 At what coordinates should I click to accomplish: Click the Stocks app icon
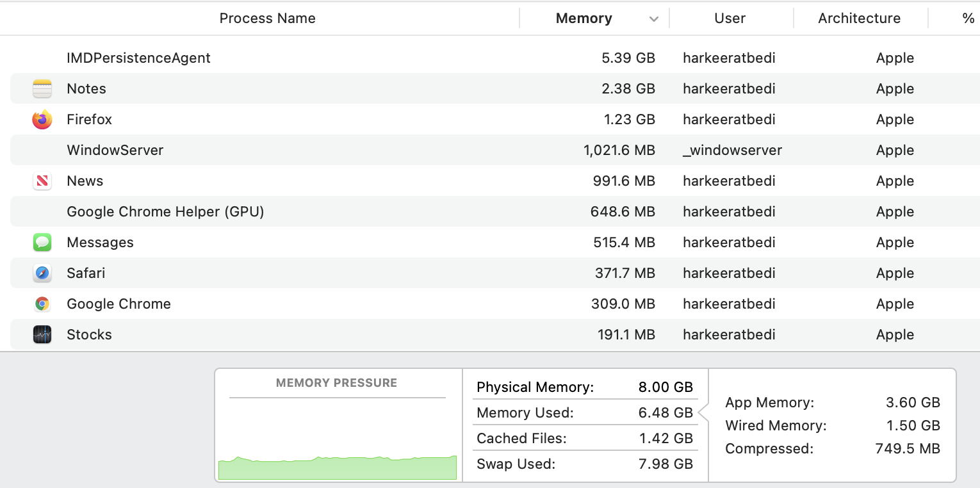pyautogui.click(x=42, y=335)
